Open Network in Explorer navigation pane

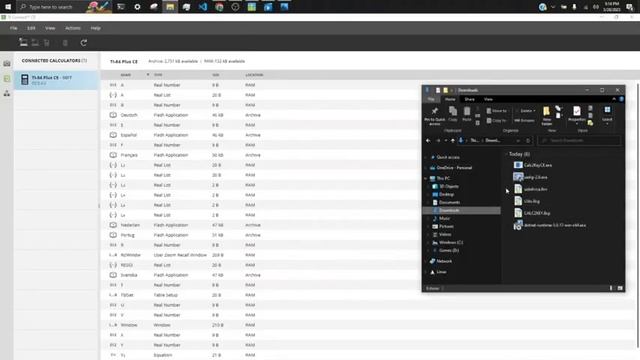444,261
